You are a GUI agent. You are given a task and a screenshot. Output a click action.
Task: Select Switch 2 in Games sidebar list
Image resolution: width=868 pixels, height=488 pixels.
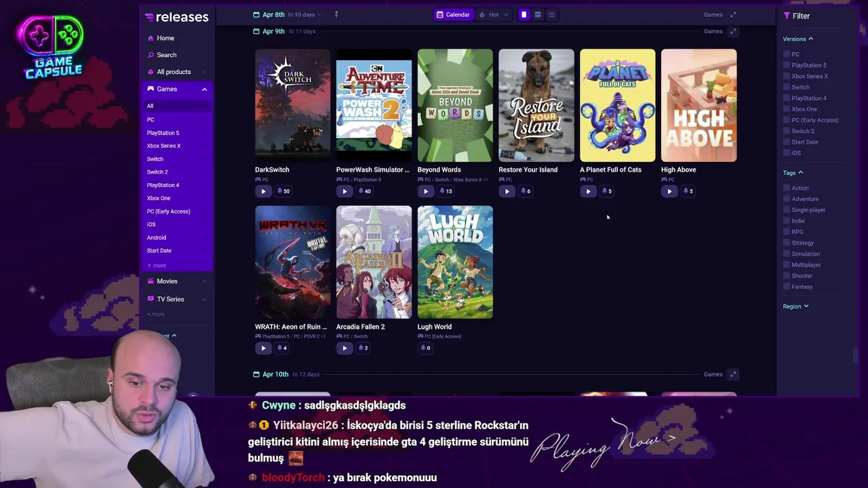click(157, 172)
